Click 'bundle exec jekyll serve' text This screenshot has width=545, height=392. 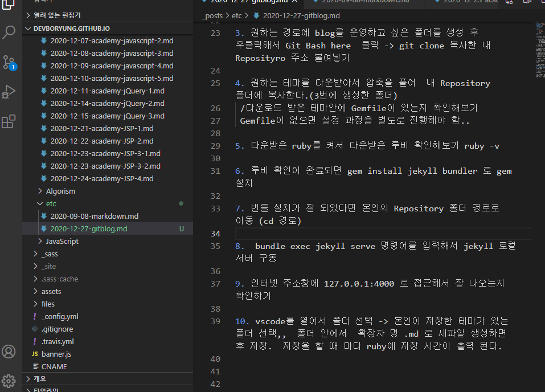pos(315,246)
